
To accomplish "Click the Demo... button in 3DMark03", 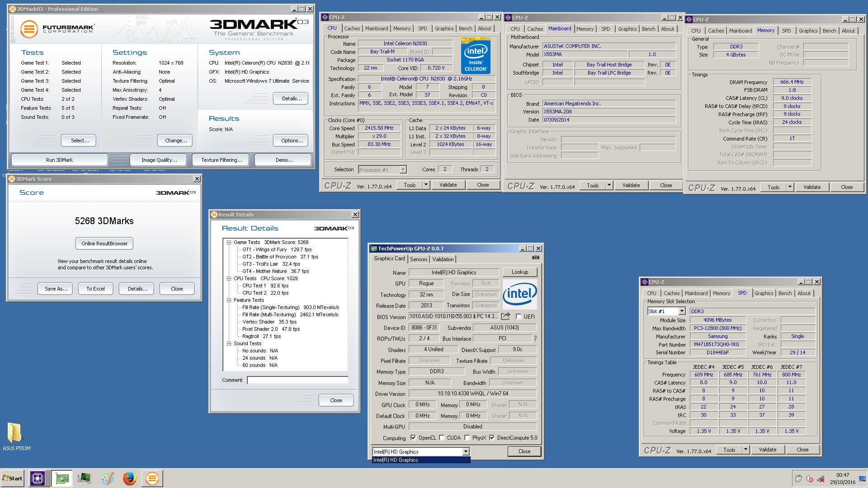I will (x=284, y=160).
